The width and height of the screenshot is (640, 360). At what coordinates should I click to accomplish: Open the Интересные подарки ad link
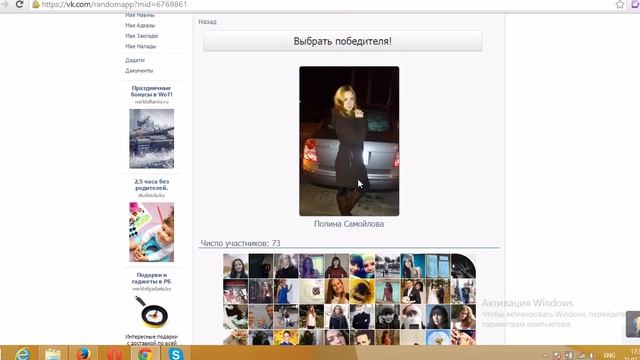151,340
